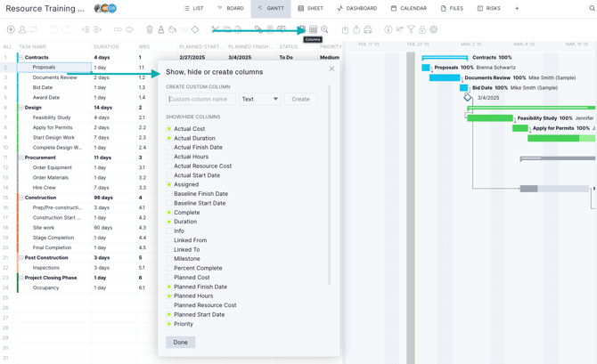Click the milestone diamond toolbar icon
Viewport: 597px width, 364px height.
click(x=195, y=29)
